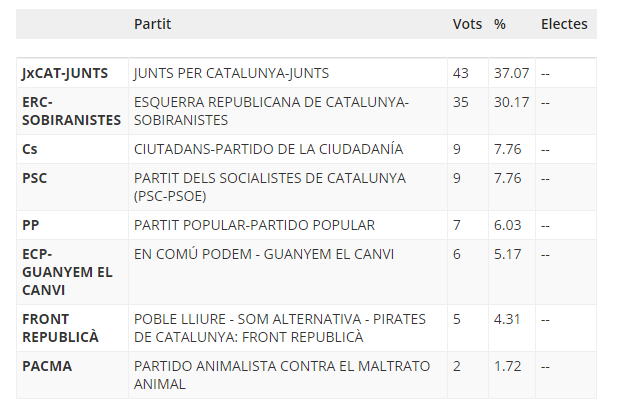The width and height of the screenshot is (619, 409).
Task: Click the Vots column header
Action: click(467, 24)
